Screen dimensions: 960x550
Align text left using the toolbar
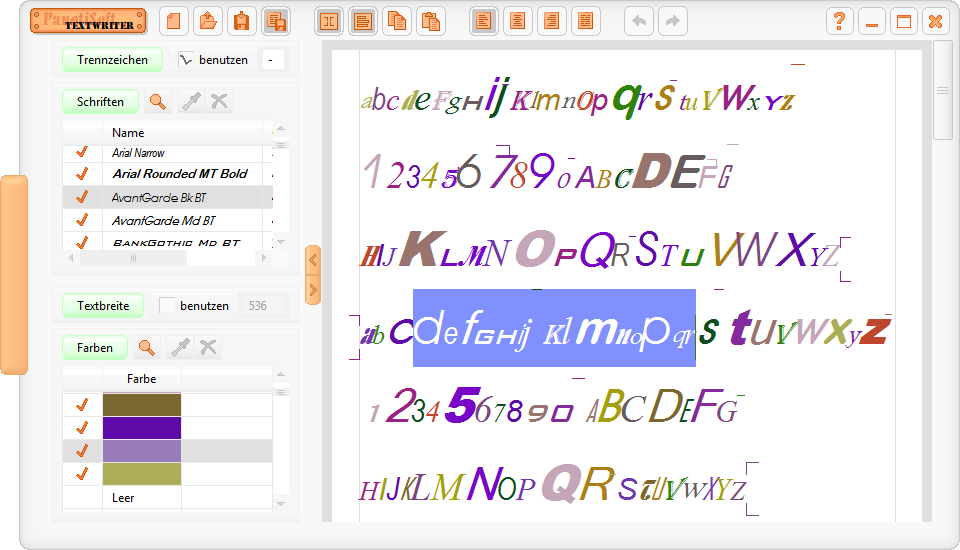pos(484,21)
